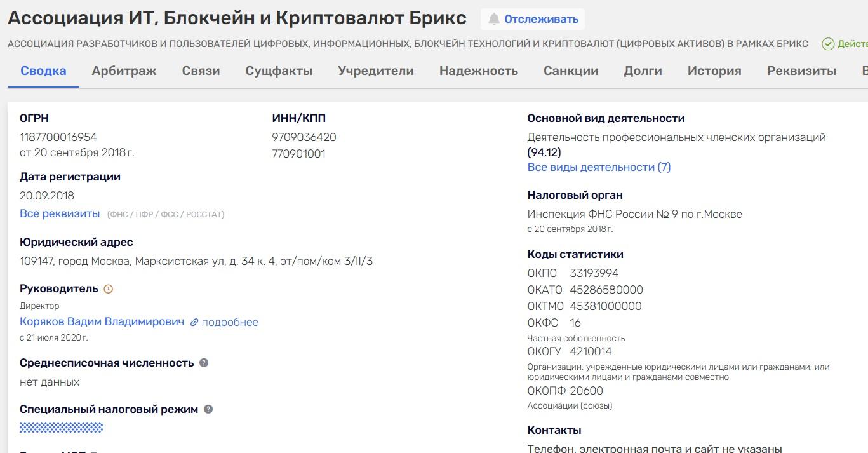This screenshot has width=868, height=453.
Task: Click the help icon next to Среднесписочная численность
Action: click(x=204, y=363)
